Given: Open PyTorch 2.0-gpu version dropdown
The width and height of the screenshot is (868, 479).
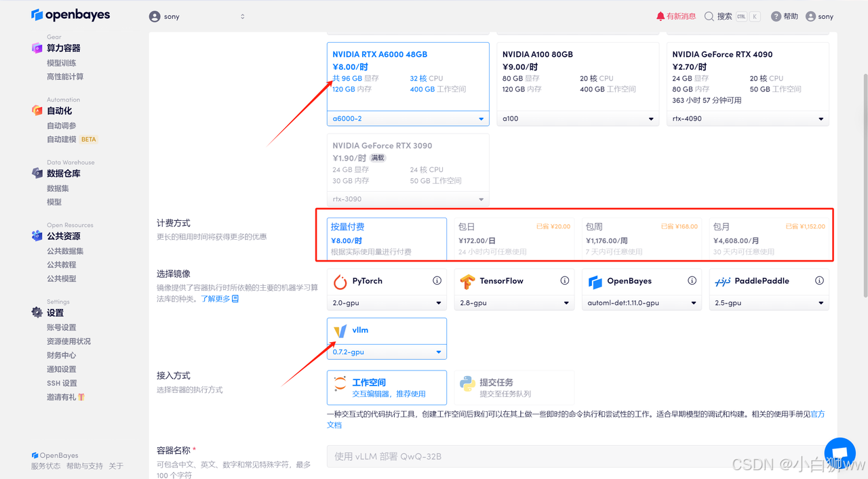Looking at the screenshot, I should point(387,303).
